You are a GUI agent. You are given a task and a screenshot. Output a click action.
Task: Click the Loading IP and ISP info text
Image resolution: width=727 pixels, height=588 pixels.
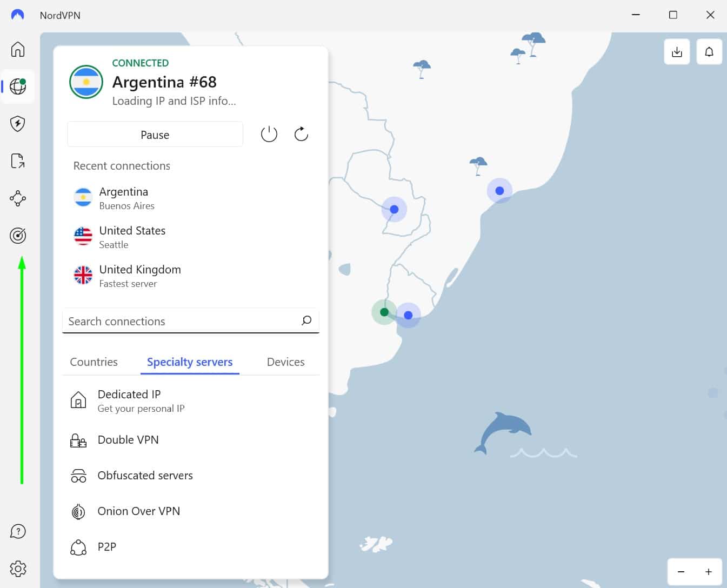(x=174, y=101)
